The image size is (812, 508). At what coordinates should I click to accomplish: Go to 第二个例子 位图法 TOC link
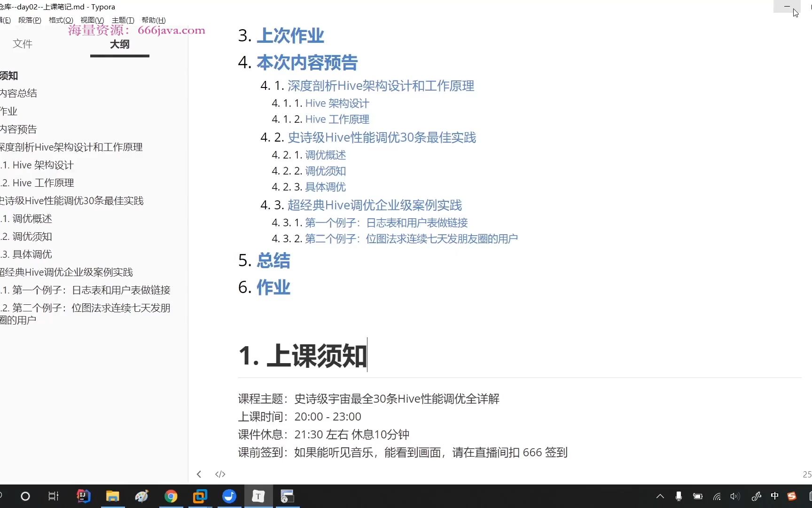[x=411, y=238]
